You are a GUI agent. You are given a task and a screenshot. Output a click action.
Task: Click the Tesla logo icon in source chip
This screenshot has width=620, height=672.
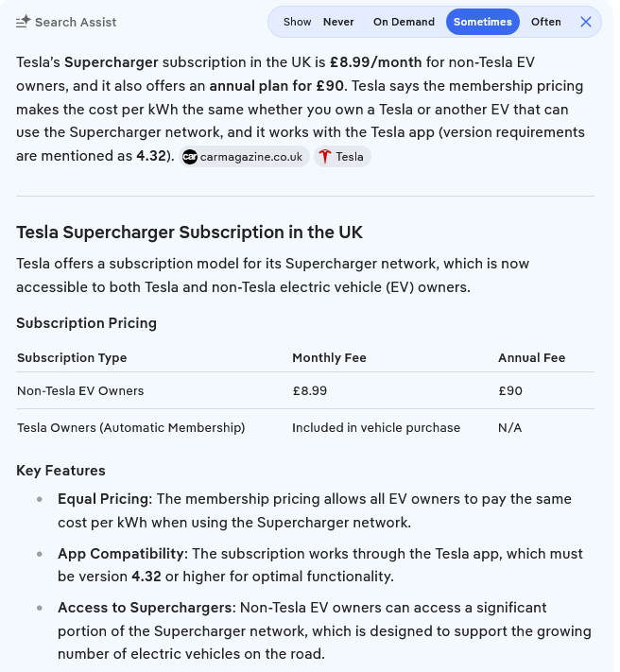[325, 157]
